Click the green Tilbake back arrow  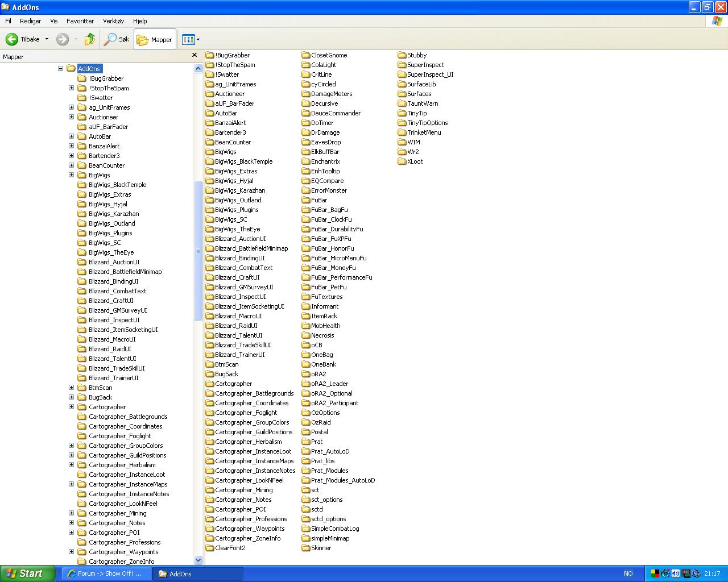12,39
